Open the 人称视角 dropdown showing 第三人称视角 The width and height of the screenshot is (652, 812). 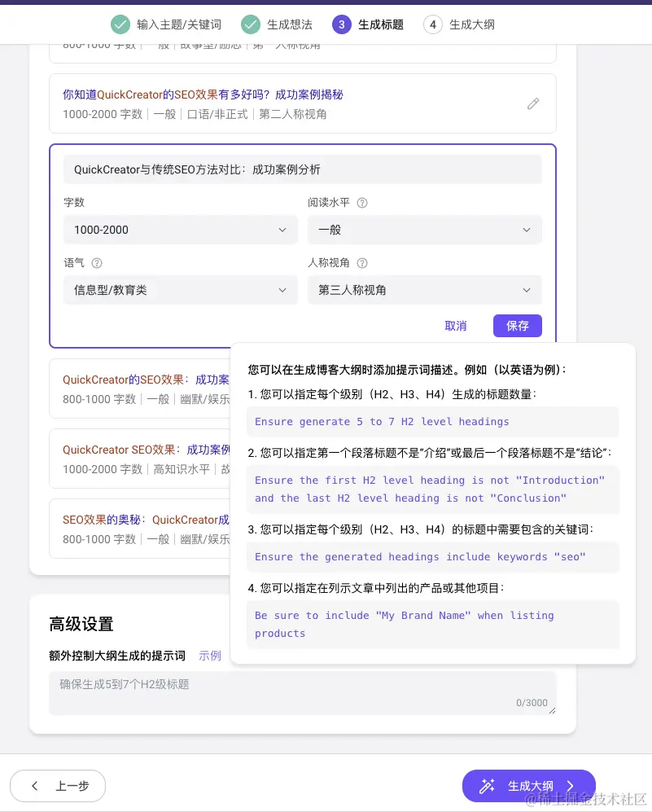click(425, 290)
